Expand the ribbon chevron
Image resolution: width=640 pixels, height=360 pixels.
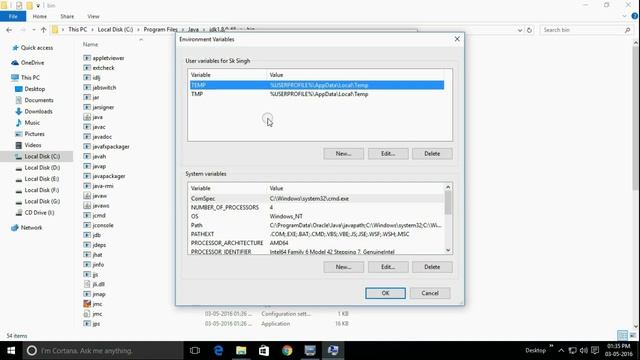pos(624,16)
